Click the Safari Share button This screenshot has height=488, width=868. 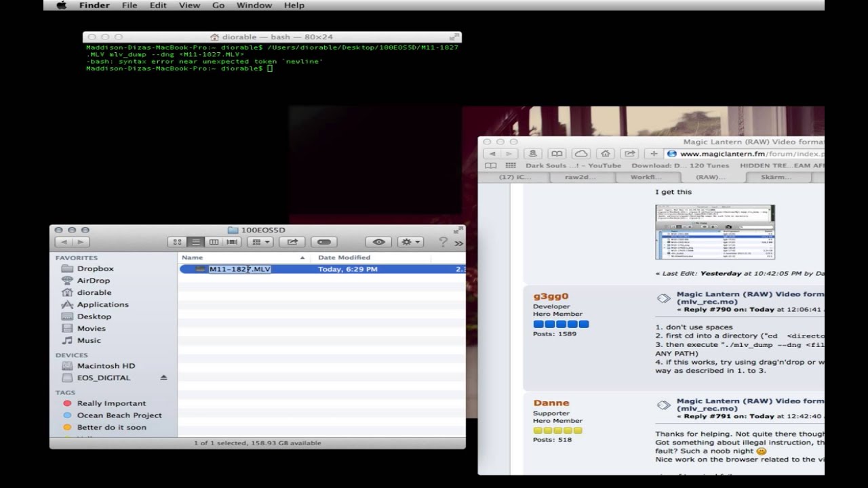click(x=630, y=154)
